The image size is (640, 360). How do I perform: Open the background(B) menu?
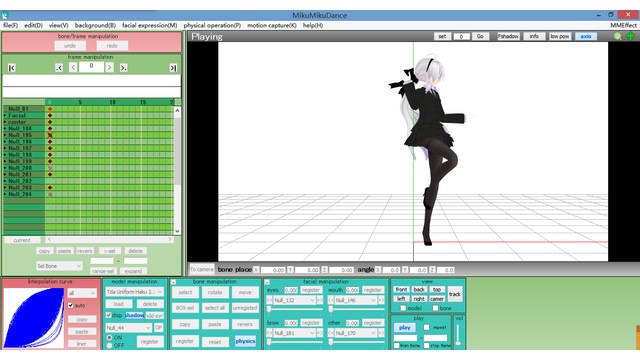click(95, 25)
